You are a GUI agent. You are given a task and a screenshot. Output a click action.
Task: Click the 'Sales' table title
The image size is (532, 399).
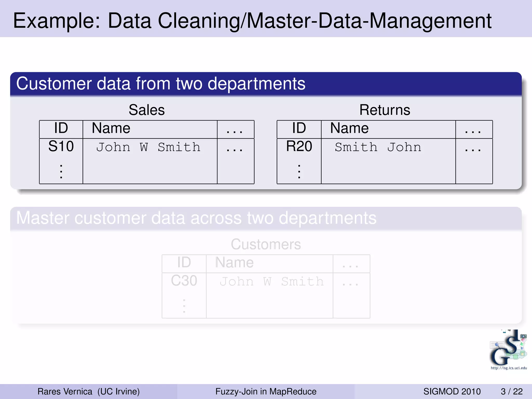pos(147,110)
